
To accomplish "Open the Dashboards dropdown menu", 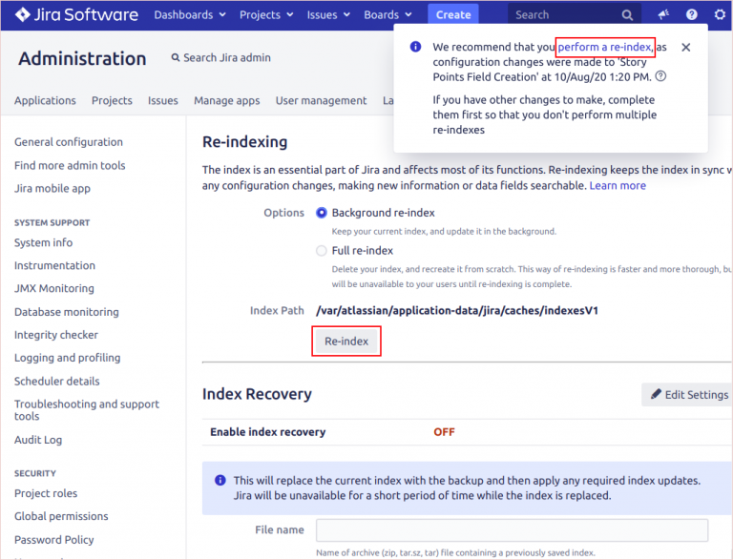I will tap(190, 15).
